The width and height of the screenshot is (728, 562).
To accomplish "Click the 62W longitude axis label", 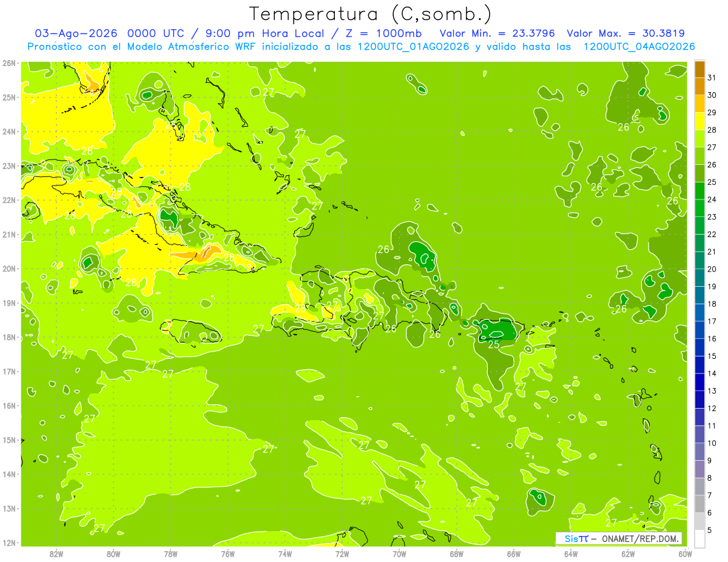I will pos(628,554).
